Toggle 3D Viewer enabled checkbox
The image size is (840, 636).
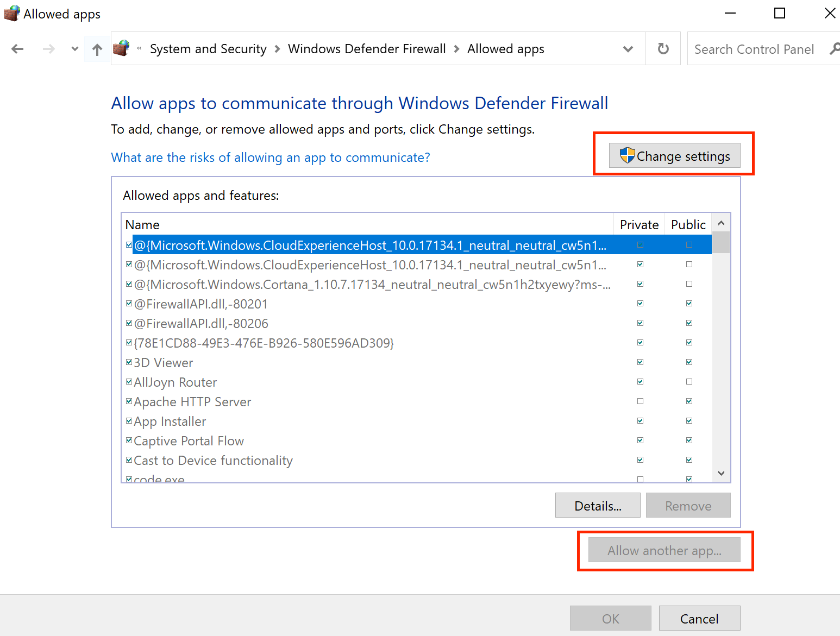click(129, 362)
